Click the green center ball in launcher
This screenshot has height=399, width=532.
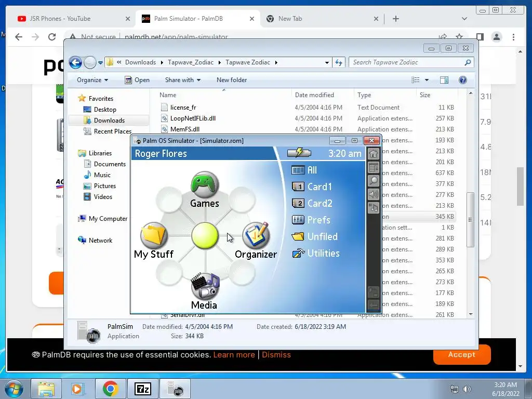[x=205, y=235]
